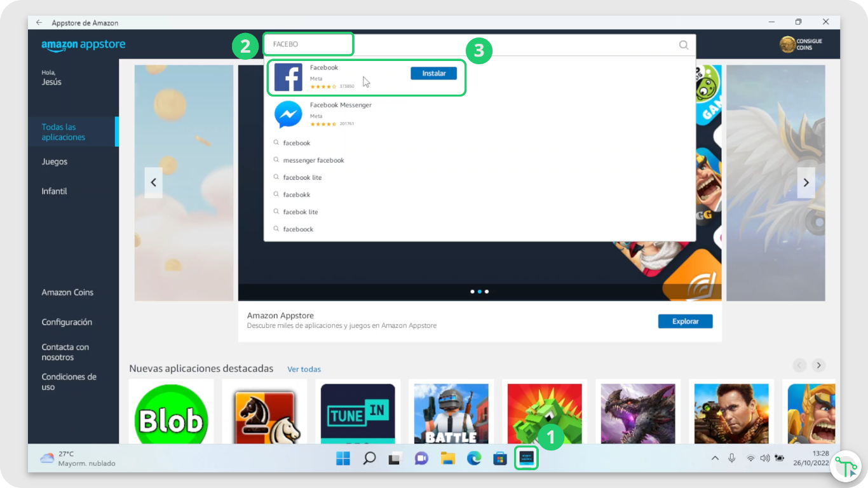The image size is (868, 488).
Task: Click the Facebook app icon in results
Action: pos(288,78)
